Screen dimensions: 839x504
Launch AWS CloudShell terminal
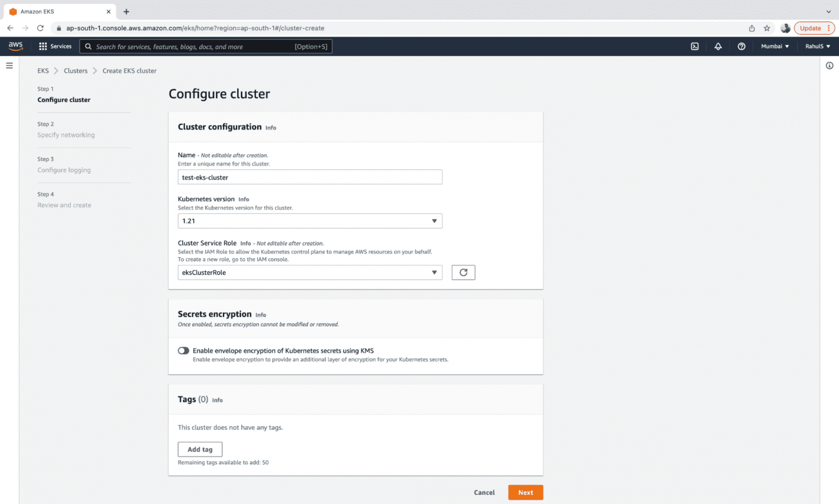click(694, 46)
